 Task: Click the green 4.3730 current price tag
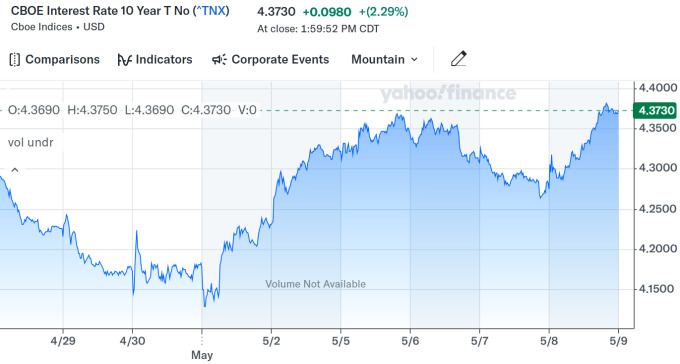point(656,110)
